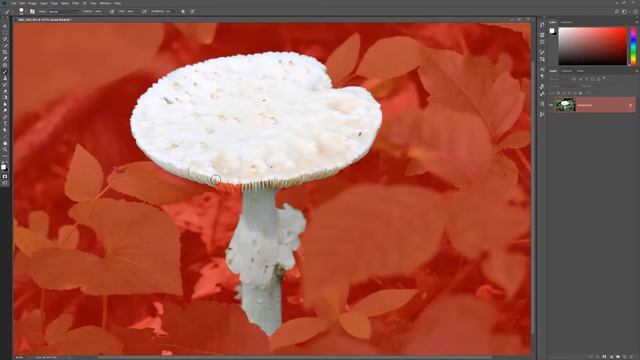The image size is (640, 360).
Task: Switch to the Channels tab
Action: (x=567, y=71)
